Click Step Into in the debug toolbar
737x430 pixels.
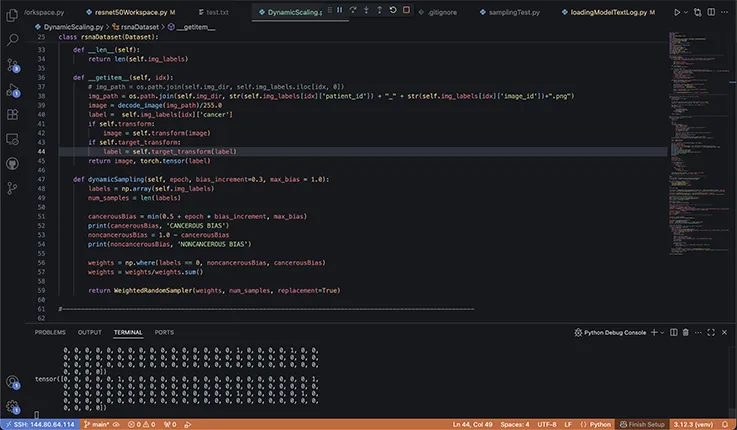[x=366, y=10]
